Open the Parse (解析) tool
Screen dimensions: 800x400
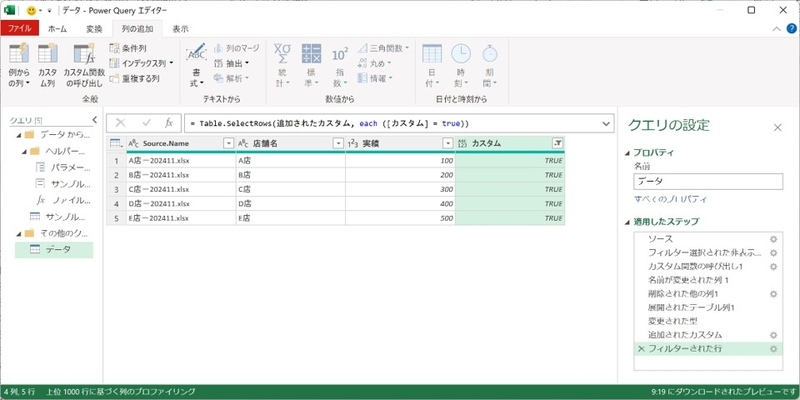[231, 78]
